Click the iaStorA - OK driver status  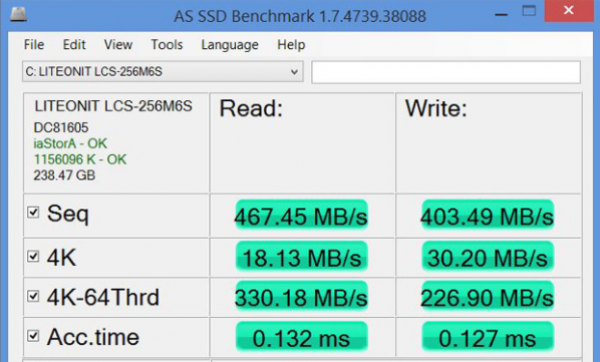[70, 143]
